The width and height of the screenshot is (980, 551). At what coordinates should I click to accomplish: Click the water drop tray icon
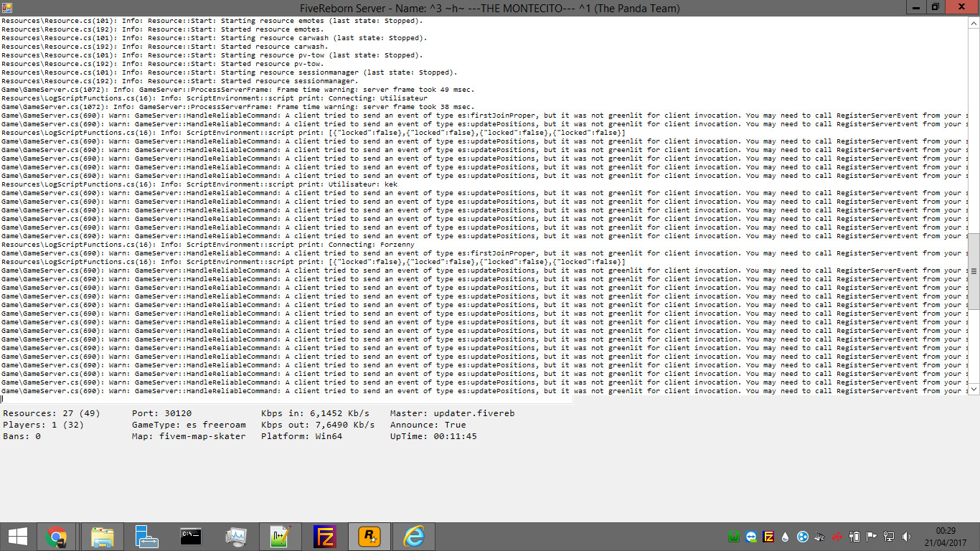(x=786, y=537)
